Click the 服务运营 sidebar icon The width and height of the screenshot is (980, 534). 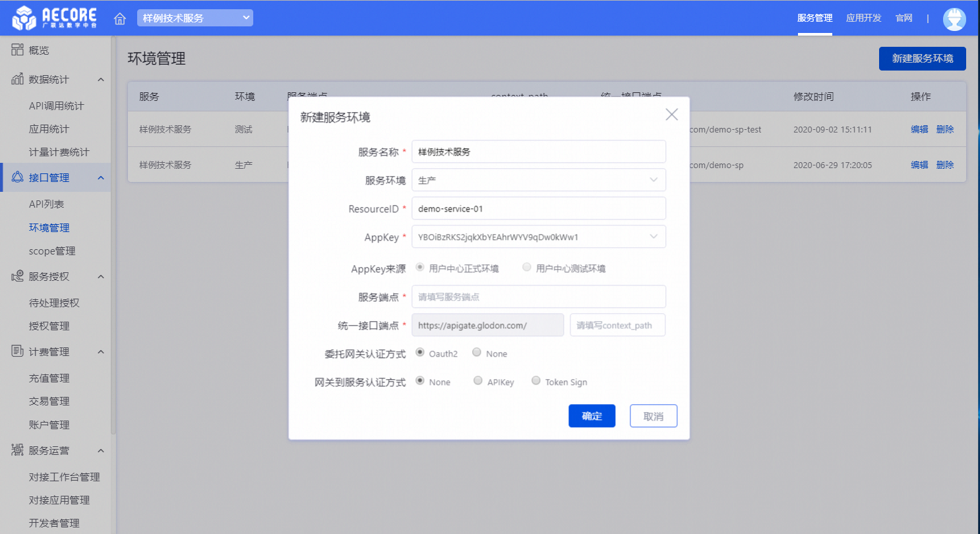(x=18, y=450)
